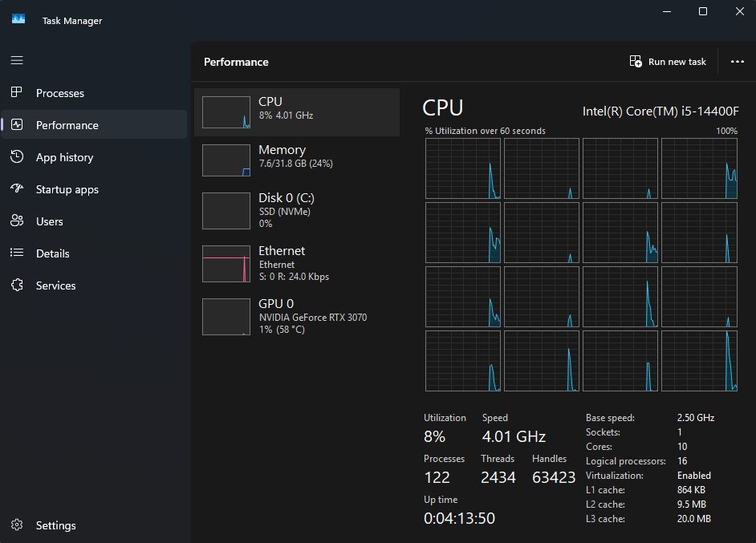Click the Processes sidebar icon
This screenshot has width=756, height=543.
[x=17, y=92]
